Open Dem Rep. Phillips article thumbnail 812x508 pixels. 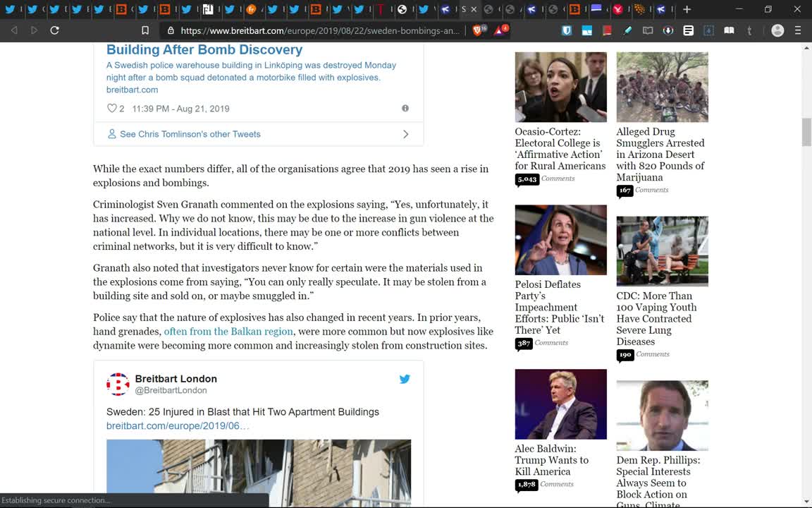663,416
